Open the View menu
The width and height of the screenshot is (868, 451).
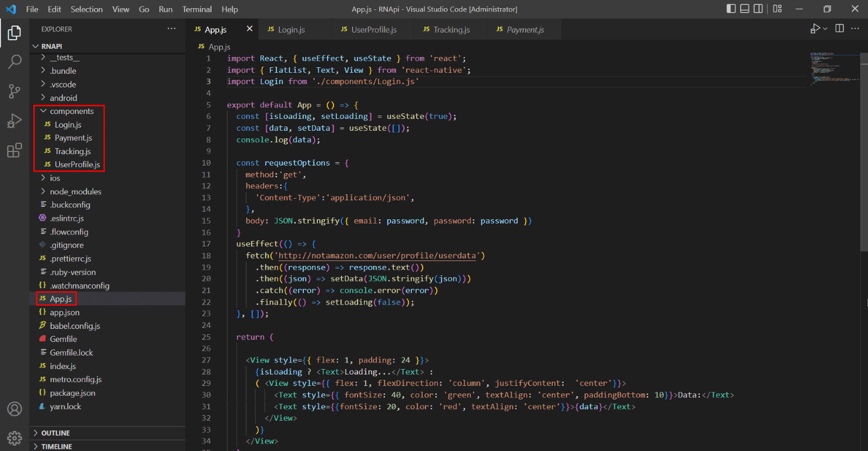pyautogui.click(x=120, y=9)
